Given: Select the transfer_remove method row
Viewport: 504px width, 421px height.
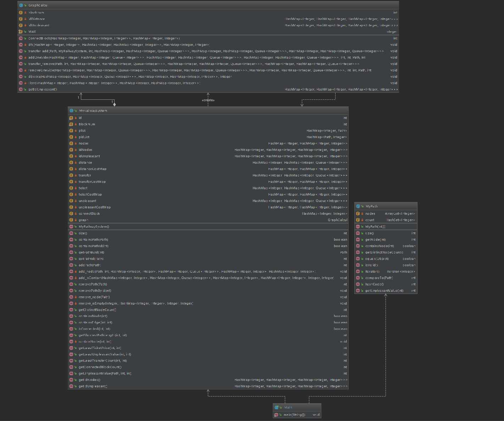Looking at the screenshot, I should (x=208, y=64).
